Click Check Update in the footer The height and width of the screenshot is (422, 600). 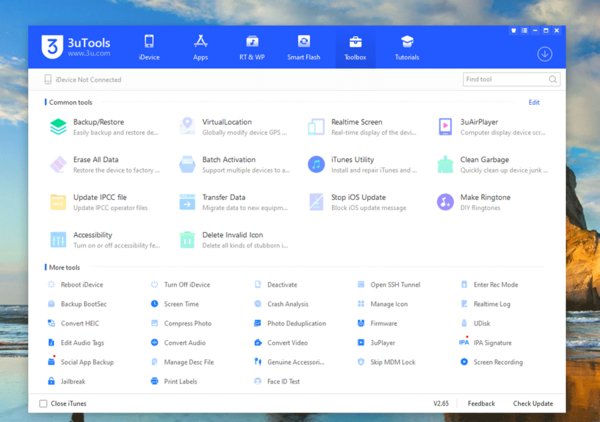533,404
